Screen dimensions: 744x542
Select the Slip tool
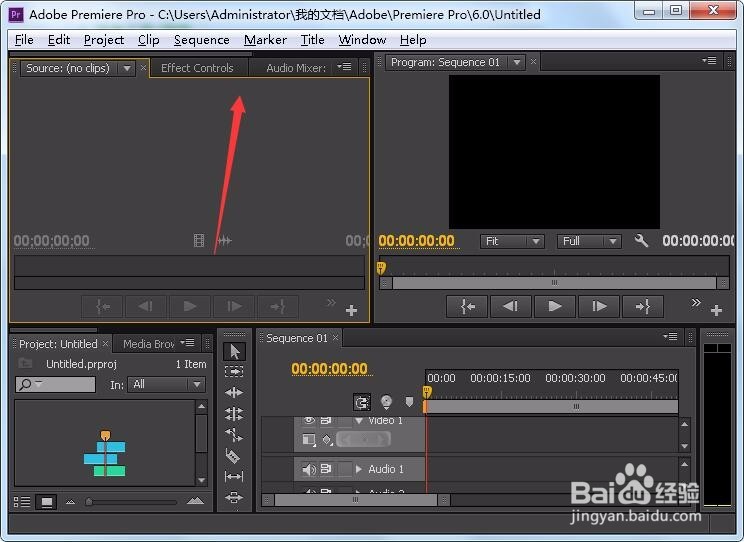pos(234,476)
